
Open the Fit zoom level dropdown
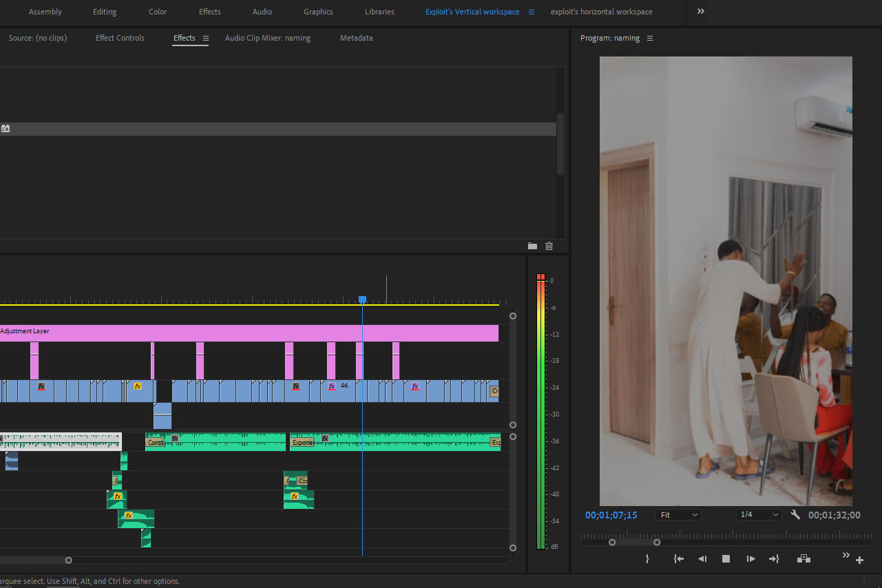pos(678,515)
